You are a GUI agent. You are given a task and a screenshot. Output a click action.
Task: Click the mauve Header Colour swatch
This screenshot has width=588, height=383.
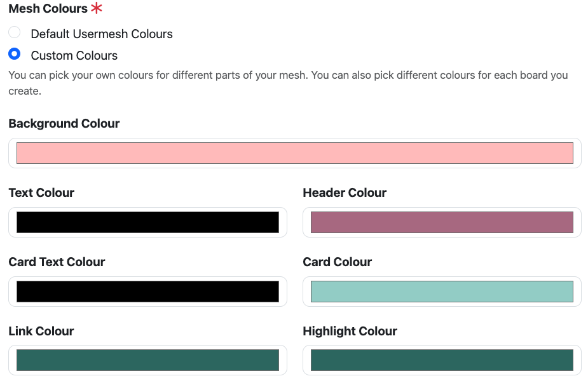coord(442,222)
